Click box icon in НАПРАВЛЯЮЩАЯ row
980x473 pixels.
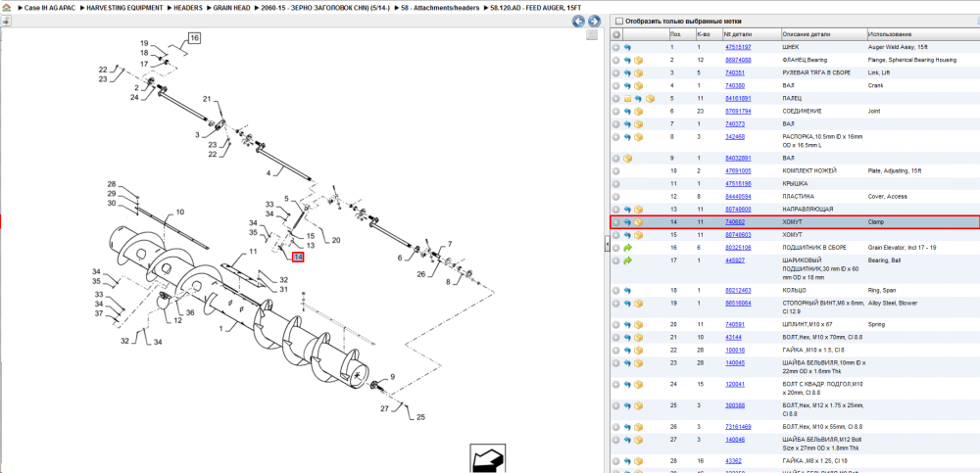pos(639,210)
